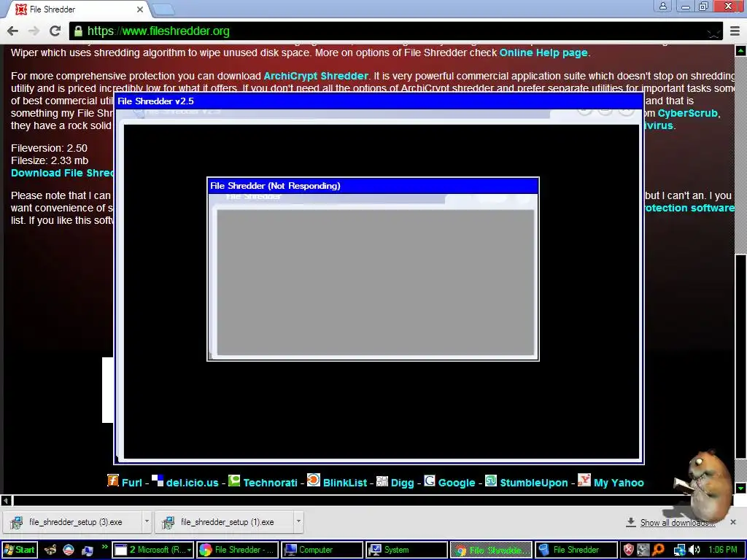Open the Technorati text link

pos(270,483)
